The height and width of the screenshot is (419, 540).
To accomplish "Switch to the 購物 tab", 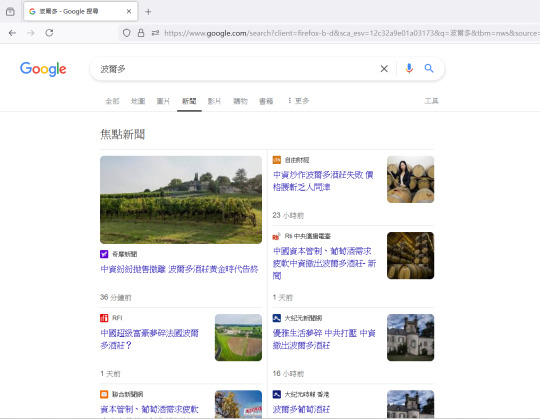I will (x=240, y=101).
